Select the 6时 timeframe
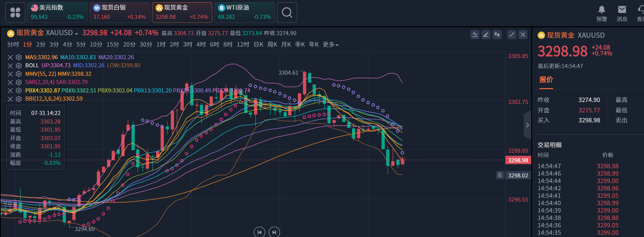 [214, 44]
